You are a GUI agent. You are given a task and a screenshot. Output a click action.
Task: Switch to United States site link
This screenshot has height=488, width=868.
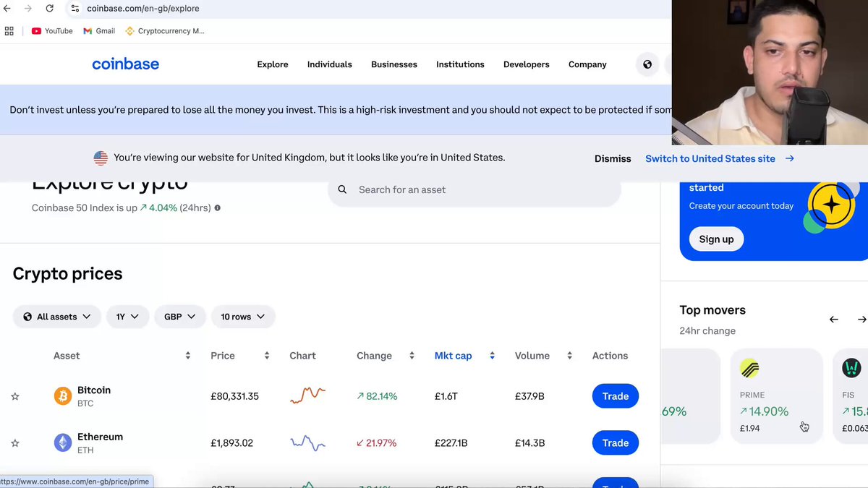tap(710, 158)
